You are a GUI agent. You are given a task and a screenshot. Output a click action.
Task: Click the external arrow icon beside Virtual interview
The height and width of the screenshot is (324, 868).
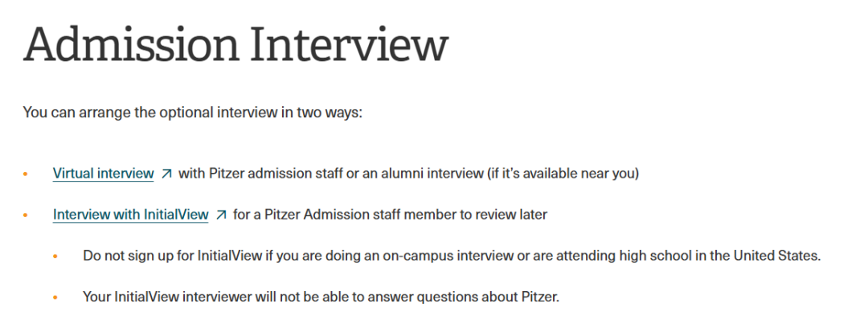tap(166, 174)
